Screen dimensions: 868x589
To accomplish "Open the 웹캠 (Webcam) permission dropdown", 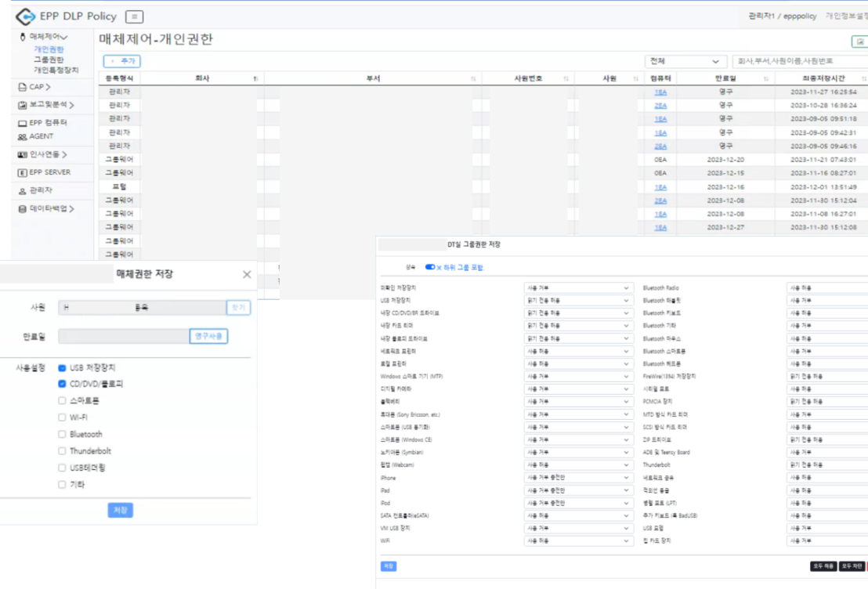I will click(x=578, y=465).
